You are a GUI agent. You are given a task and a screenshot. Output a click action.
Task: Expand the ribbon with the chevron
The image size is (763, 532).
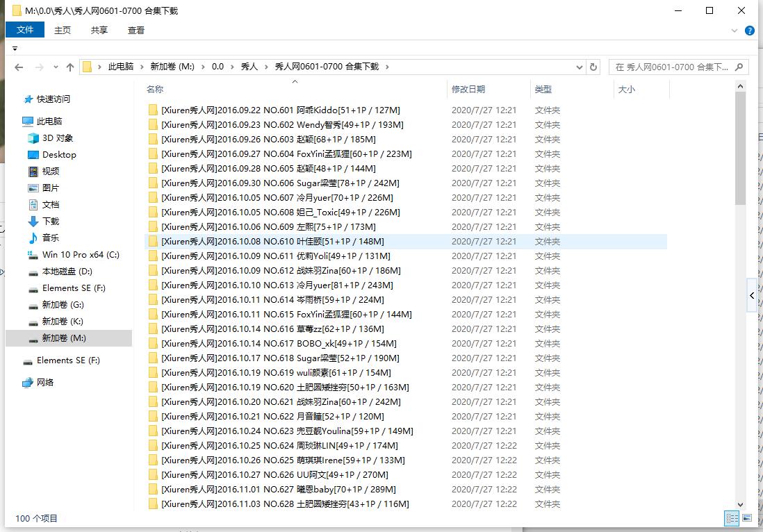[735, 31]
